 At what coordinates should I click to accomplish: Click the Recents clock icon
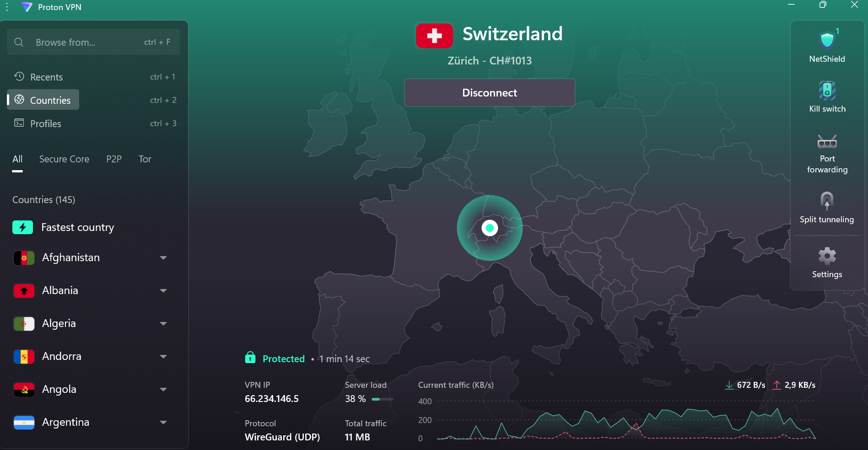(x=19, y=76)
